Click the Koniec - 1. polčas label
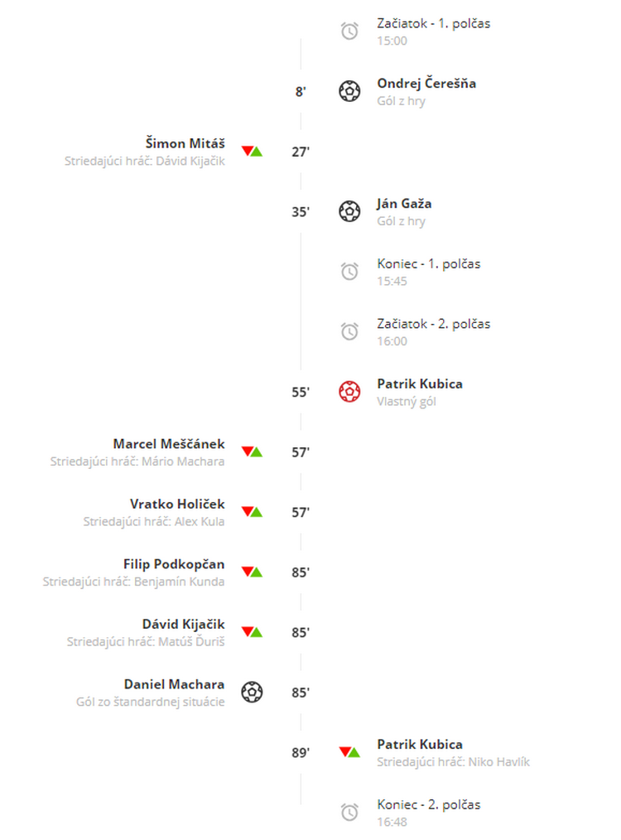This screenshot has height=840, width=621. pos(429,263)
